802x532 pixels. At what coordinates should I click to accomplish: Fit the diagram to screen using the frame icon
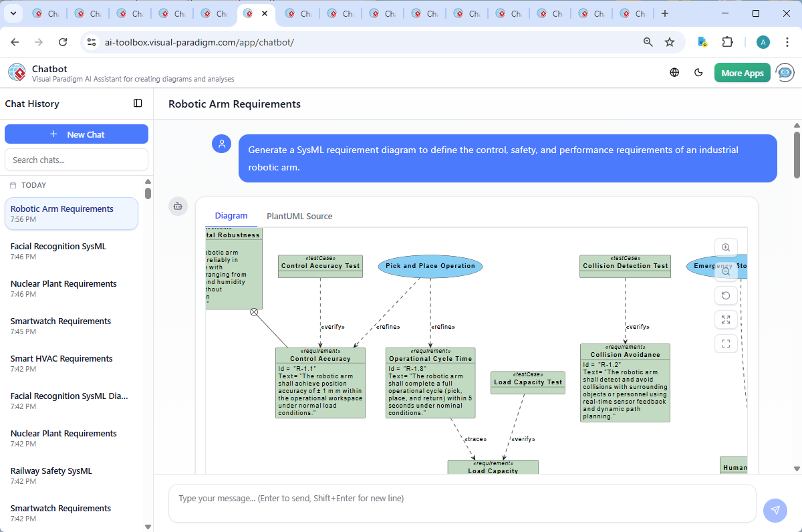(726, 344)
